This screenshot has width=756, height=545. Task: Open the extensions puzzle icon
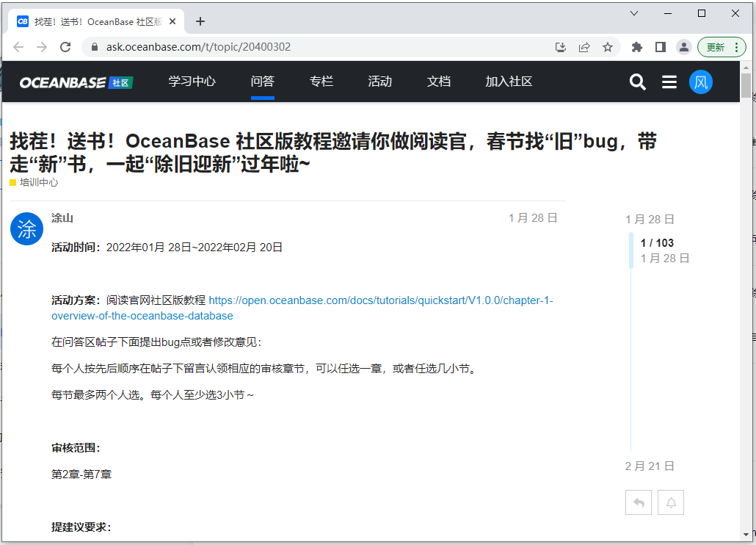[x=637, y=47]
